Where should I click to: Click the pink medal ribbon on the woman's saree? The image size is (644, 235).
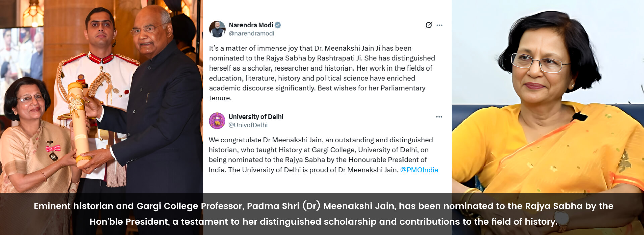coord(53,148)
